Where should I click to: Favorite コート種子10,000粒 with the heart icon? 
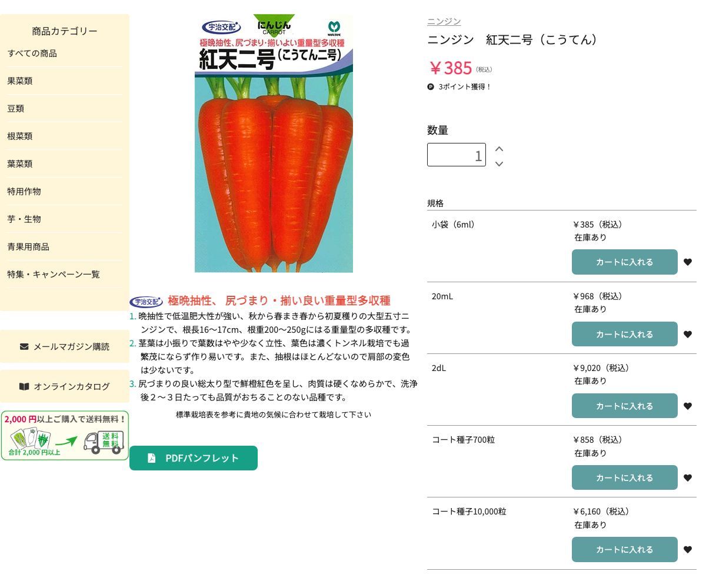click(x=687, y=550)
